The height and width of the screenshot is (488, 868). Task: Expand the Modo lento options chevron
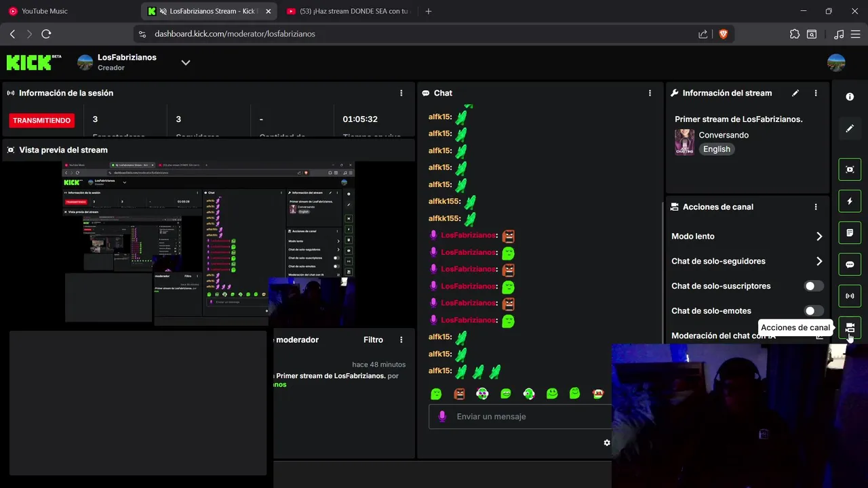[x=819, y=237]
